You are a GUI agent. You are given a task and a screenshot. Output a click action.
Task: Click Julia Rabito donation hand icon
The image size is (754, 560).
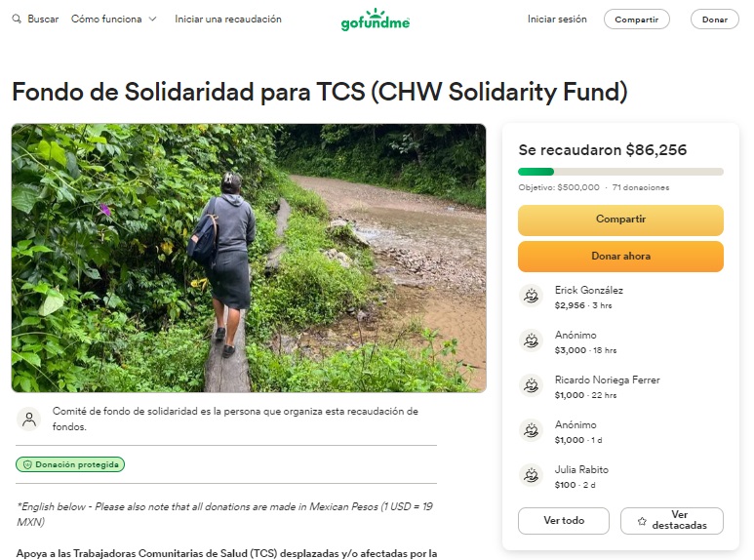click(x=531, y=475)
